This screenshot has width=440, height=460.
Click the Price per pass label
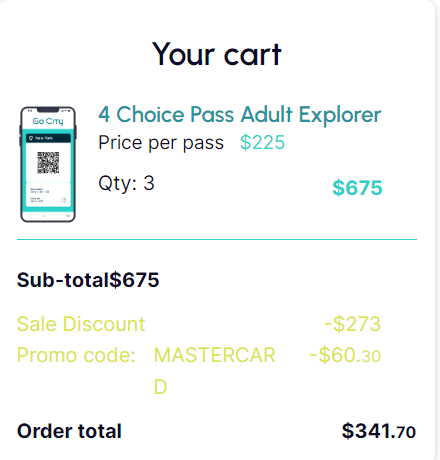click(161, 143)
